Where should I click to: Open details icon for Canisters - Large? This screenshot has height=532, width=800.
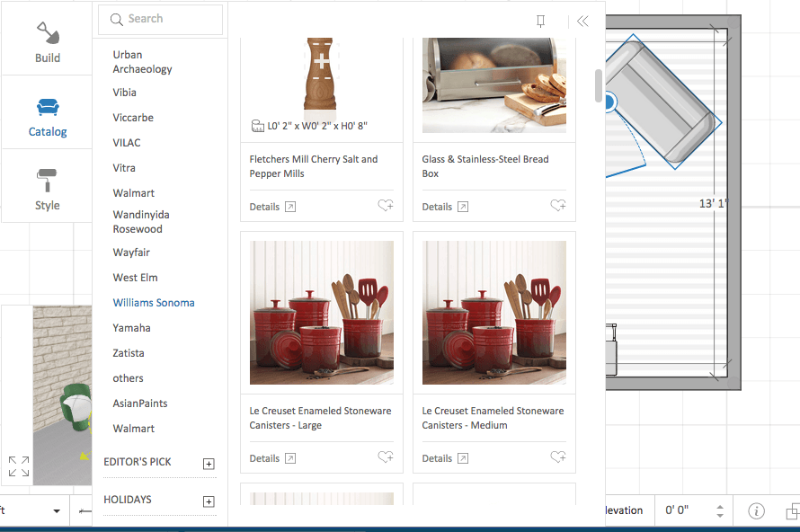pyautogui.click(x=290, y=458)
